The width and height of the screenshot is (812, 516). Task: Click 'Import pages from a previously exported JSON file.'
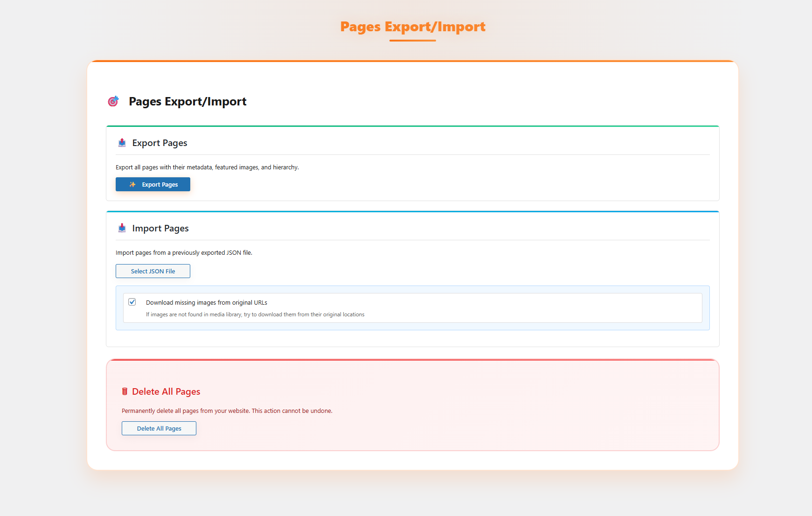click(x=184, y=253)
